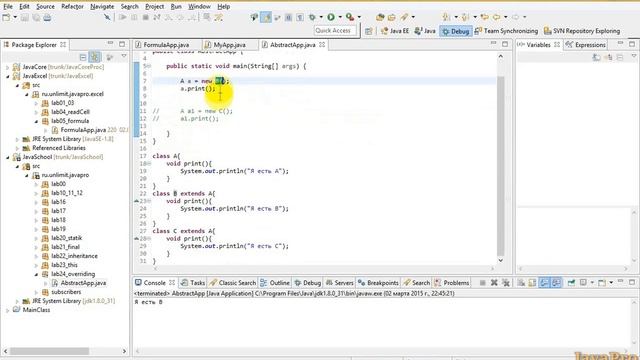Open the Expressions tab
640x360 pixels.
coord(586,45)
